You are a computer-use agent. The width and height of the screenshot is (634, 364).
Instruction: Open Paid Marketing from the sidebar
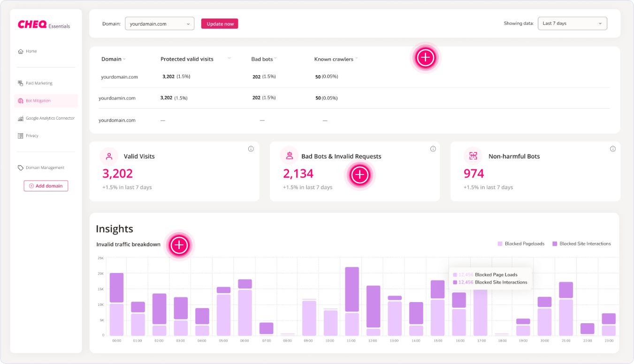click(x=40, y=83)
